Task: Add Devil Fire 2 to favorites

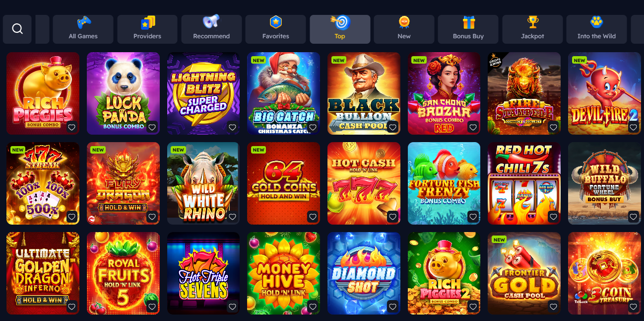Action: tap(633, 127)
